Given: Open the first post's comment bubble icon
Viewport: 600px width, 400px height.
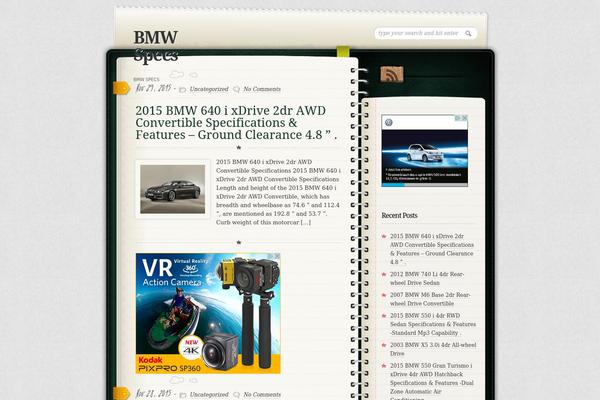Looking at the screenshot, I should click(x=236, y=90).
